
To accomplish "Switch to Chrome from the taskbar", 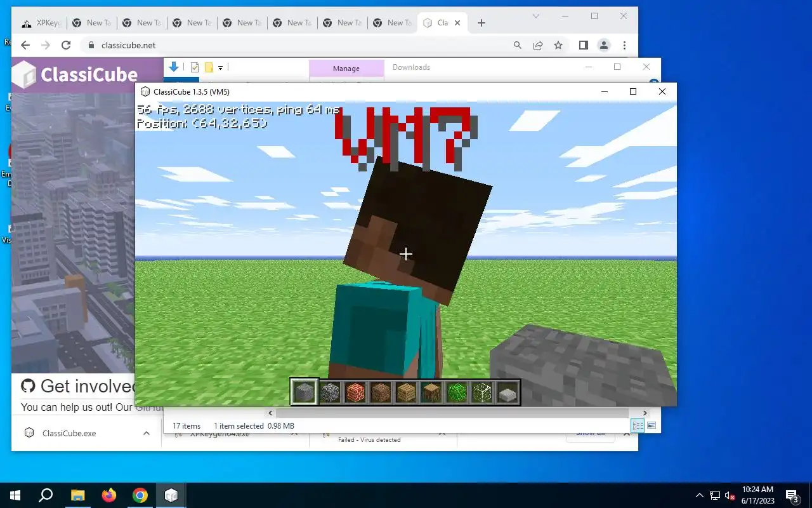I will click(140, 495).
